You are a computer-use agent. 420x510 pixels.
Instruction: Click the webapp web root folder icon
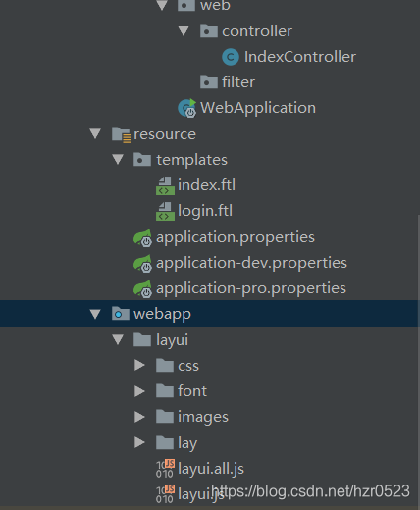121,314
